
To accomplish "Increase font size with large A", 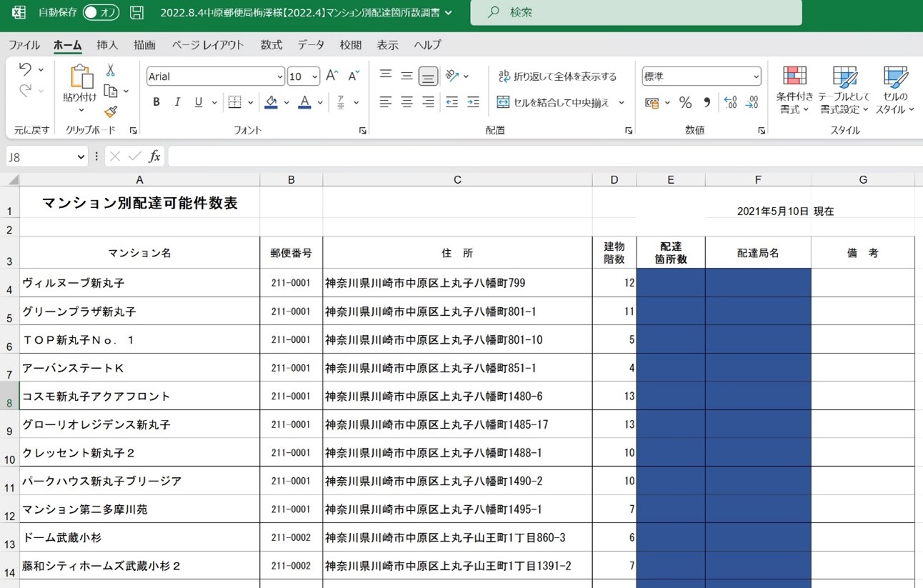I will pos(331,76).
